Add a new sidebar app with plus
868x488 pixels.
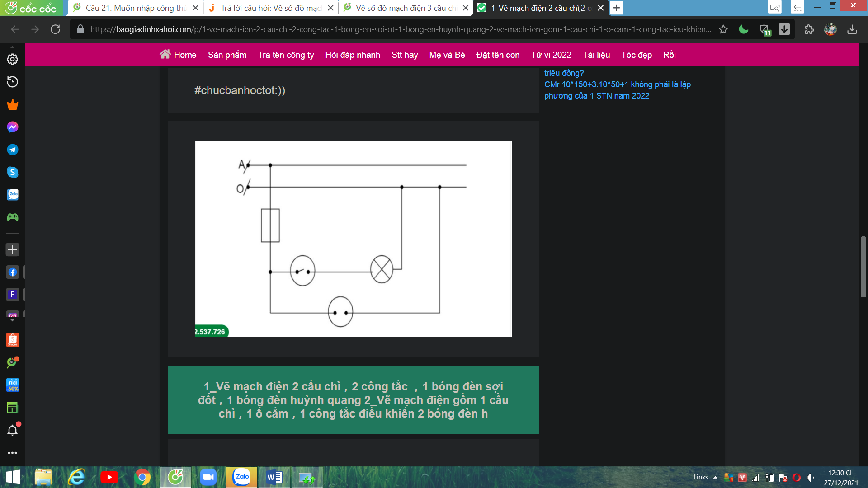pyautogui.click(x=13, y=249)
